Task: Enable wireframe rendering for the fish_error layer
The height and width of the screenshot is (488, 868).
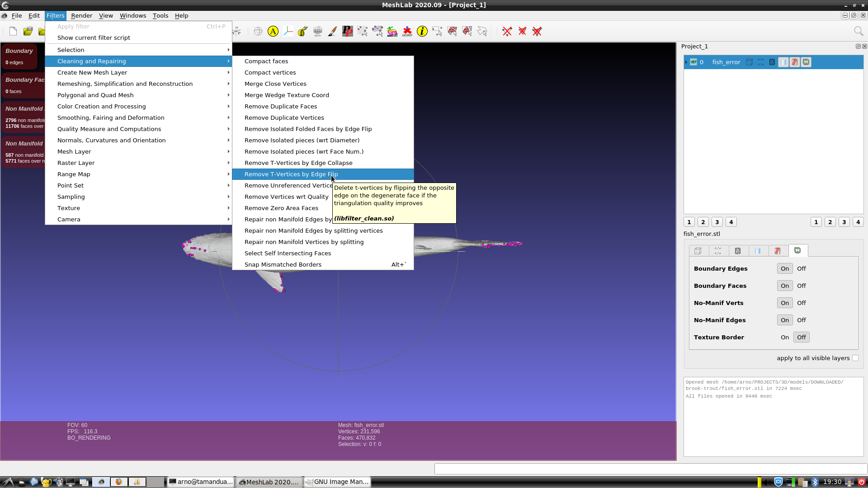Action: coord(772,62)
